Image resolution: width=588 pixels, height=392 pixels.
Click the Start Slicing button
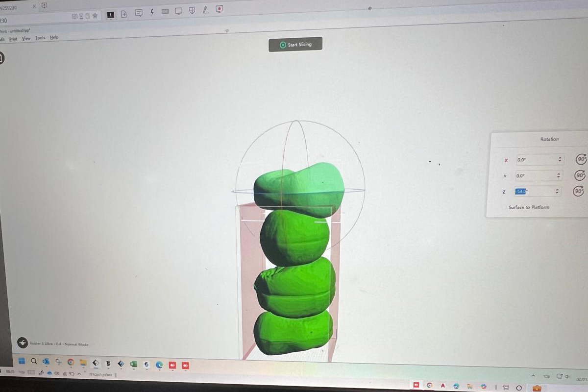pyautogui.click(x=295, y=44)
